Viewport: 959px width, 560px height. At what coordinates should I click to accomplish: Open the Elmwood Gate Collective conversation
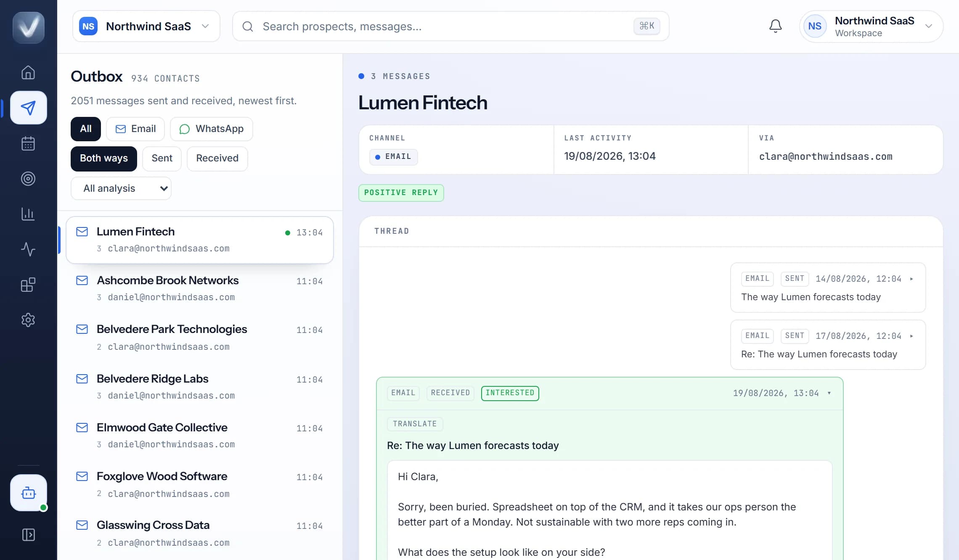[x=200, y=436]
